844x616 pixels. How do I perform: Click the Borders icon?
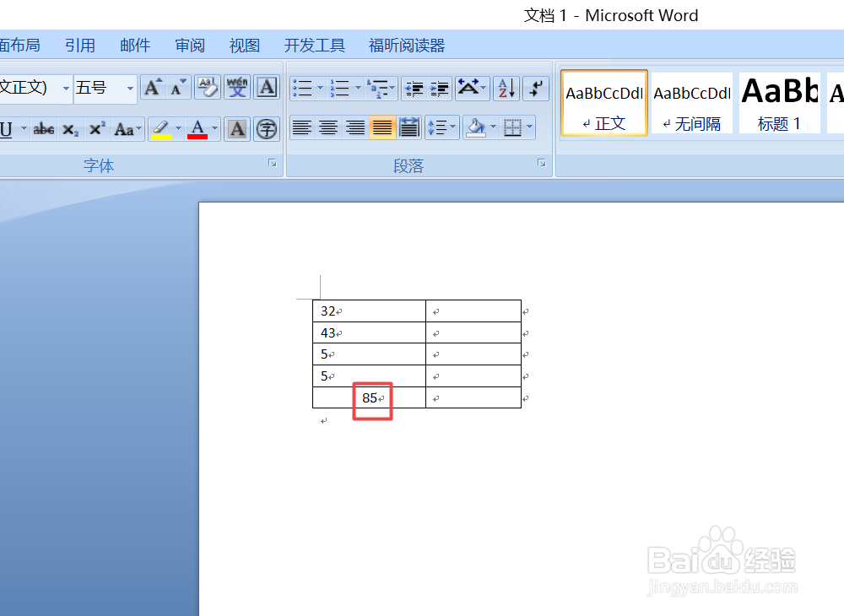pyautogui.click(x=512, y=128)
